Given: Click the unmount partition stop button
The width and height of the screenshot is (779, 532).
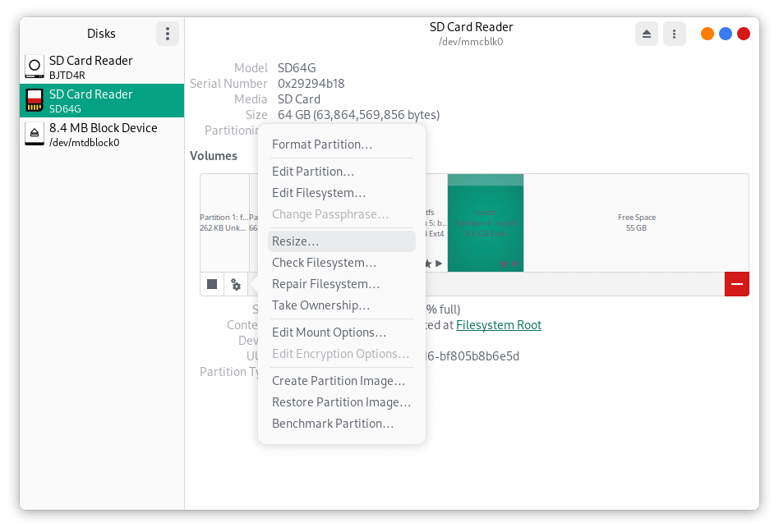Looking at the screenshot, I should pos(212,284).
